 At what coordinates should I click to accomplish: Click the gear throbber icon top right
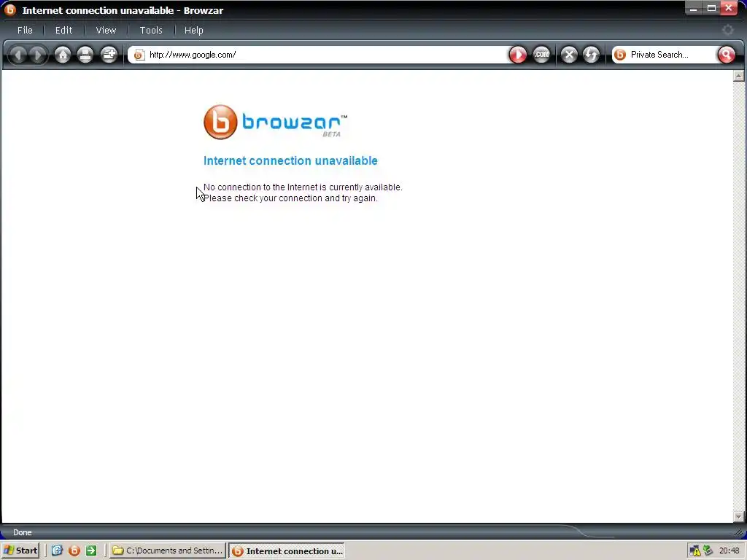click(x=727, y=30)
